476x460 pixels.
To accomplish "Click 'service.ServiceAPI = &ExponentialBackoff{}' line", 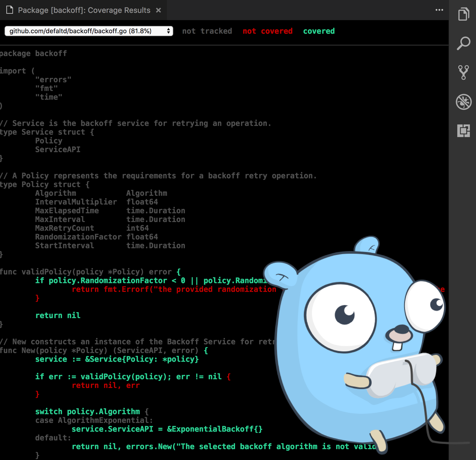I will click(x=167, y=429).
